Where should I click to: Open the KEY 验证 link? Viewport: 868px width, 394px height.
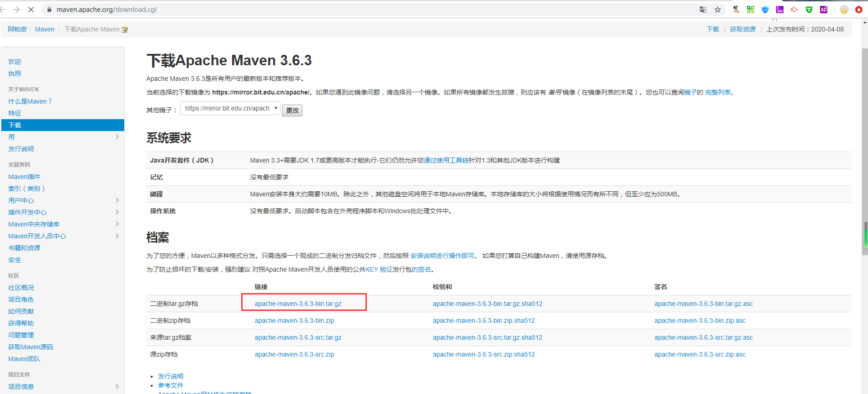pos(379,269)
